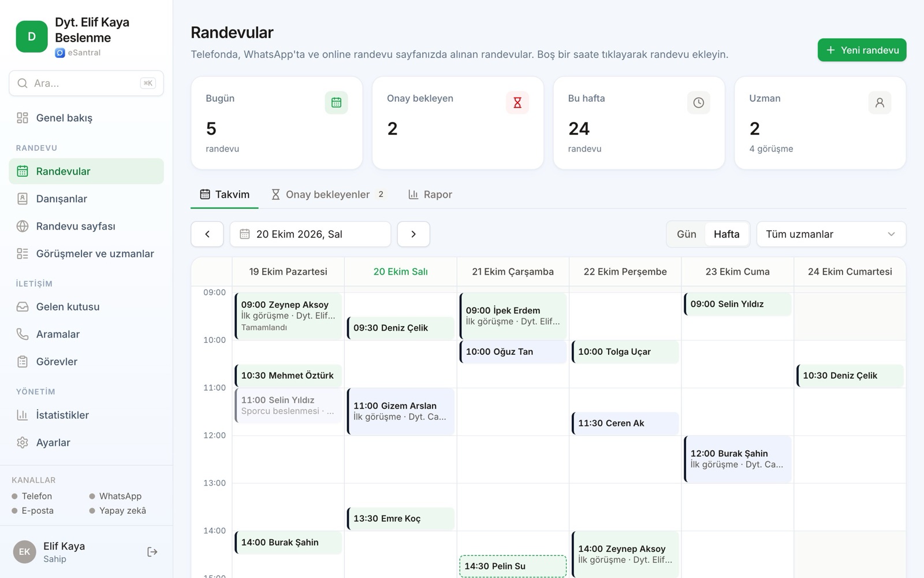Go to previous week with left chevron

[x=207, y=234]
